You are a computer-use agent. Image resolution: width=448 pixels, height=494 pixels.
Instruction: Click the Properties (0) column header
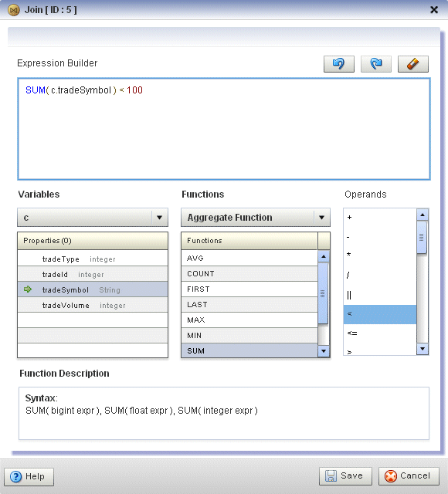93,241
